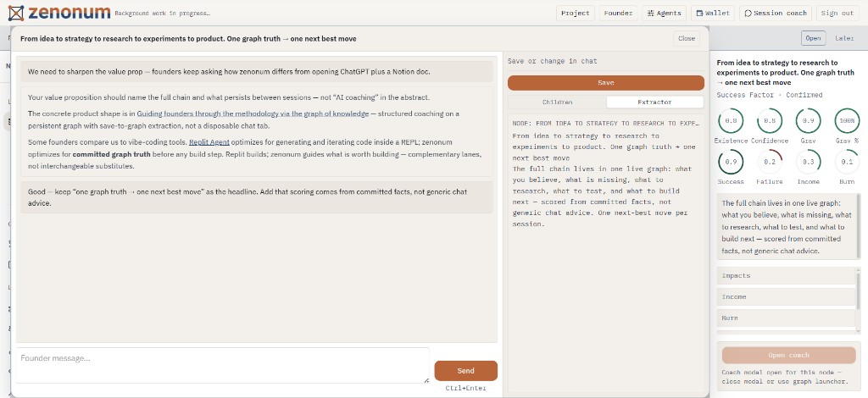Click the Failure score gauge

tap(770, 162)
